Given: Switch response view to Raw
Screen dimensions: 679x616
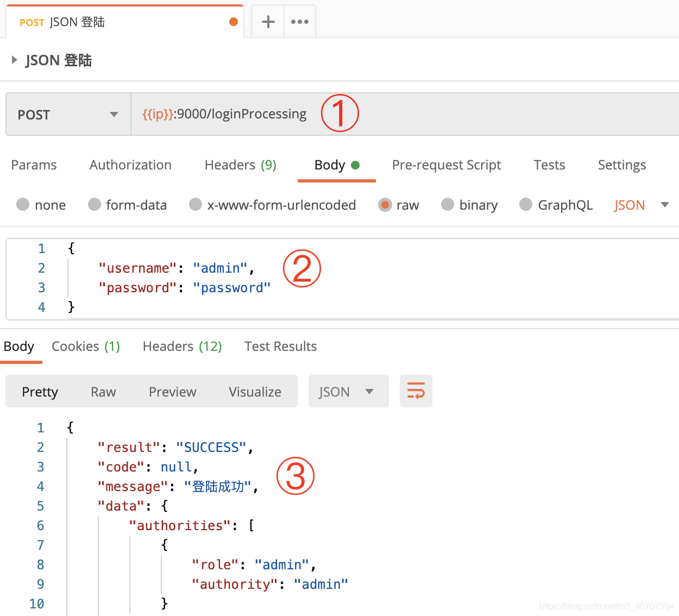Looking at the screenshot, I should 103,392.
